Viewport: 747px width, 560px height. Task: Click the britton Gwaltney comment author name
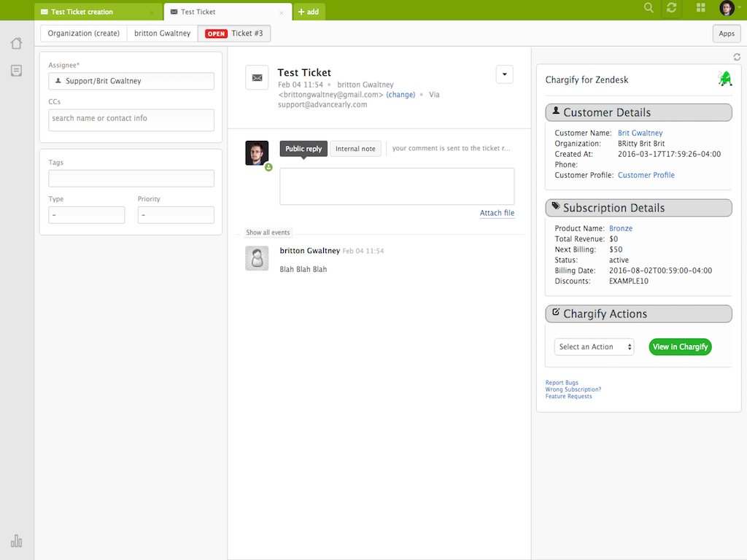coord(309,251)
